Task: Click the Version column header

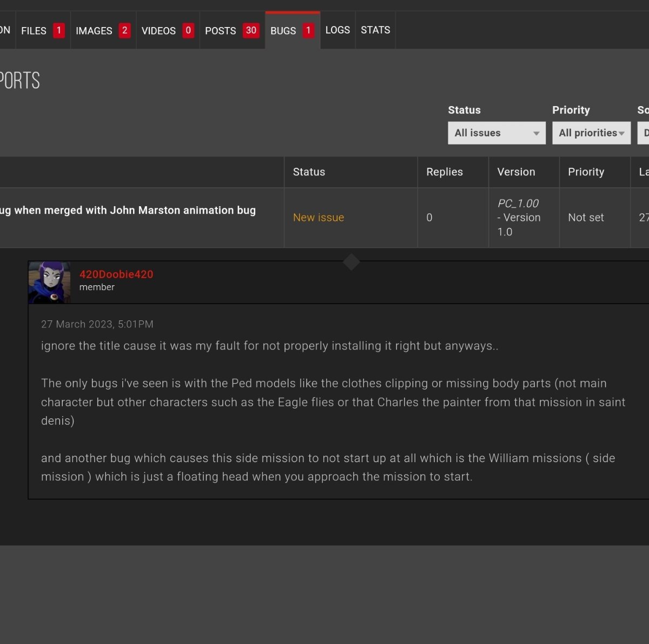Action: tap(516, 172)
